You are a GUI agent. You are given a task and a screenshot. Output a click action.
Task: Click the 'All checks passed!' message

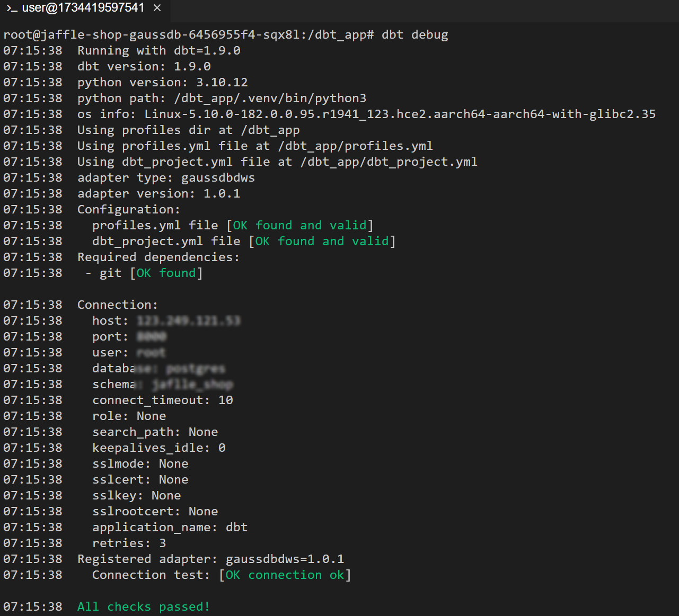pyautogui.click(x=143, y=607)
